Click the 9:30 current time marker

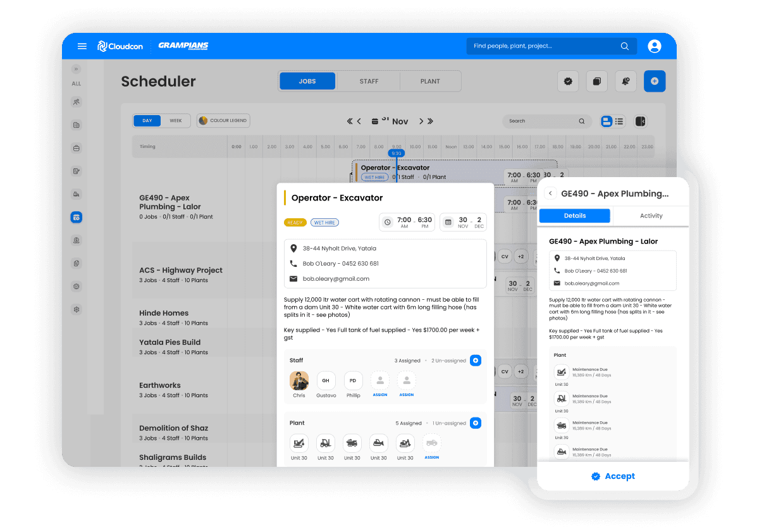396,153
